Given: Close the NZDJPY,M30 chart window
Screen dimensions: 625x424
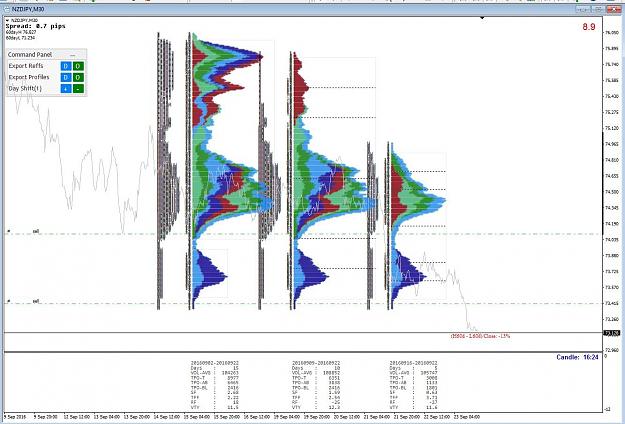Looking at the screenshot, I should click(x=613, y=9).
